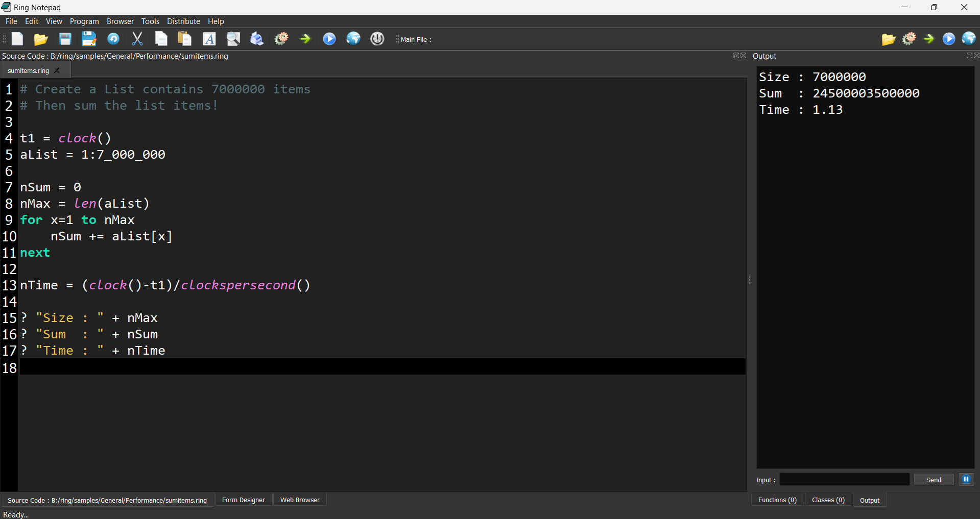Click the globe Run in browser icon in left toolbar
980x519 pixels.
pos(353,39)
